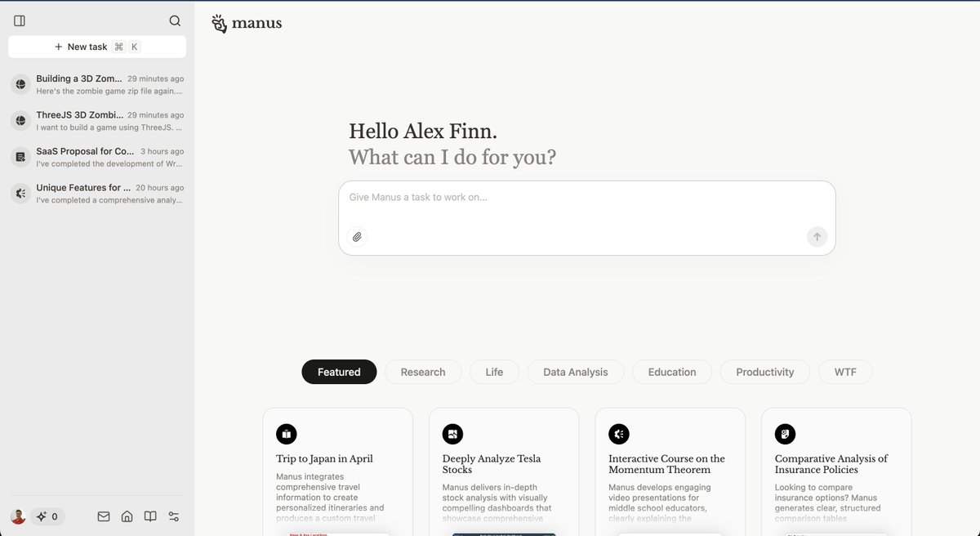Screen dimensions: 980x536
Task: Click 'Hello Alex Finn.' greeting text
Action: point(423,131)
